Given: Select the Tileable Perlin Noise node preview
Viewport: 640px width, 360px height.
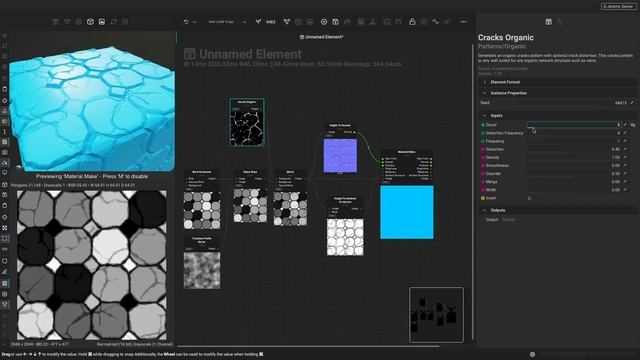Looking at the screenshot, I should coord(202,270).
